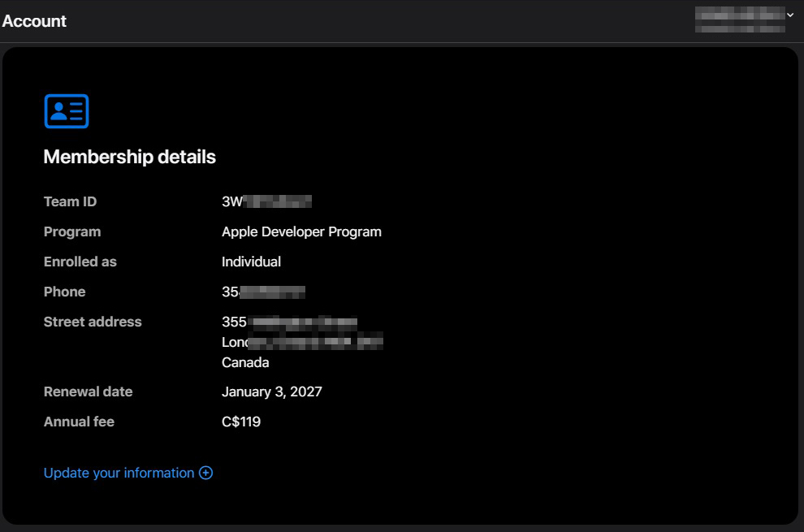Click the Individual enrollment value
This screenshot has height=532, width=804.
click(251, 262)
